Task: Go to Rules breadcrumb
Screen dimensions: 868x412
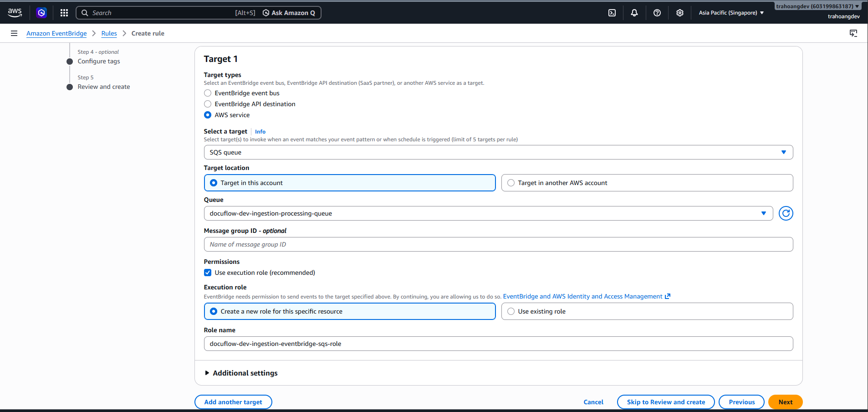Action: coord(109,33)
